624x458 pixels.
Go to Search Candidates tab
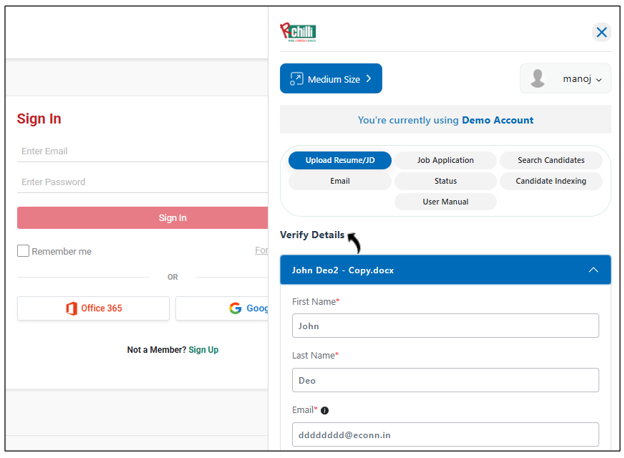(551, 160)
